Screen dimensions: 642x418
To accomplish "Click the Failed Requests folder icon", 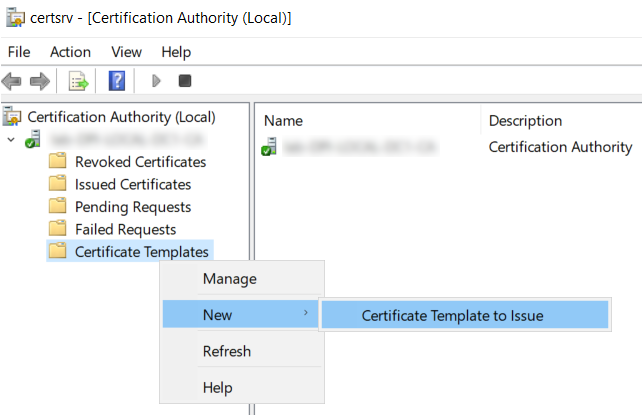I will click(x=57, y=228).
